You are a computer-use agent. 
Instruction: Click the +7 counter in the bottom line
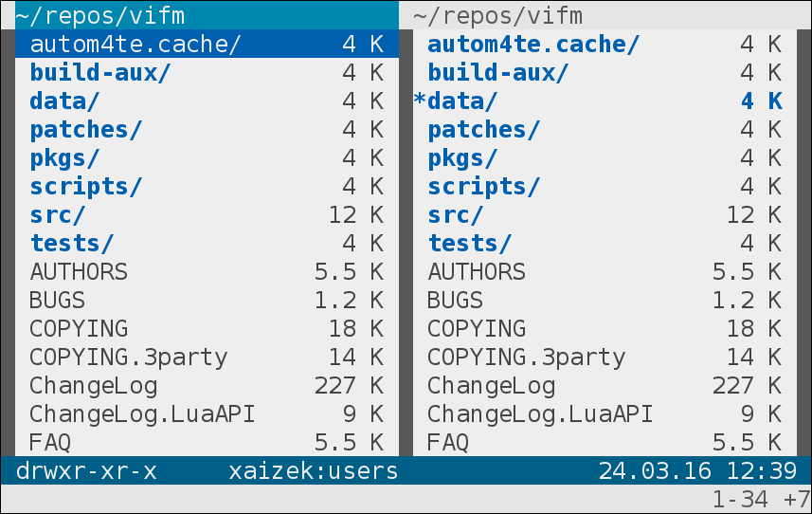point(797,500)
